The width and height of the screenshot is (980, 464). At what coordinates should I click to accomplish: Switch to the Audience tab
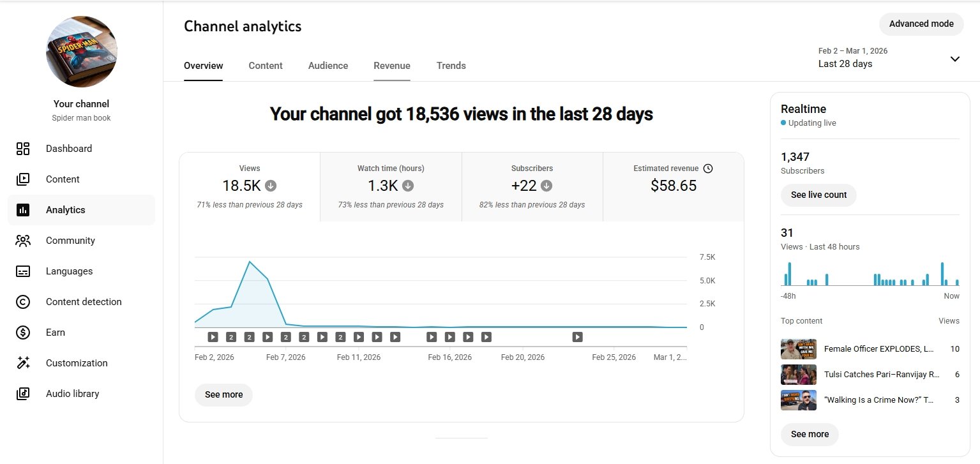click(x=328, y=66)
